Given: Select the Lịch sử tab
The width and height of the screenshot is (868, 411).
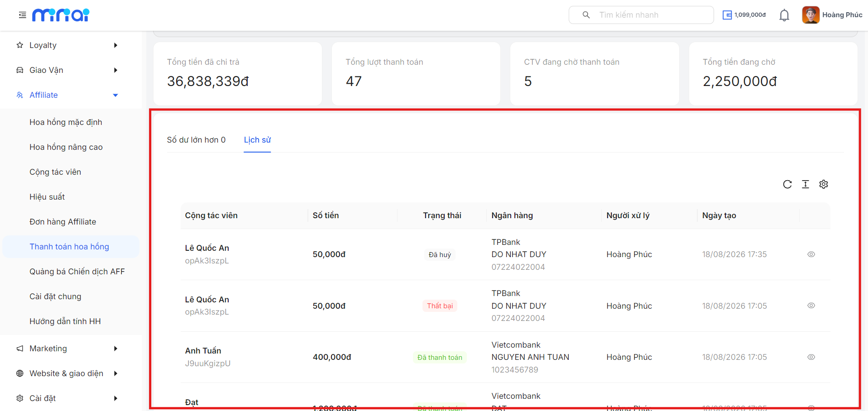Looking at the screenshot, I should [x=257, y=140].
